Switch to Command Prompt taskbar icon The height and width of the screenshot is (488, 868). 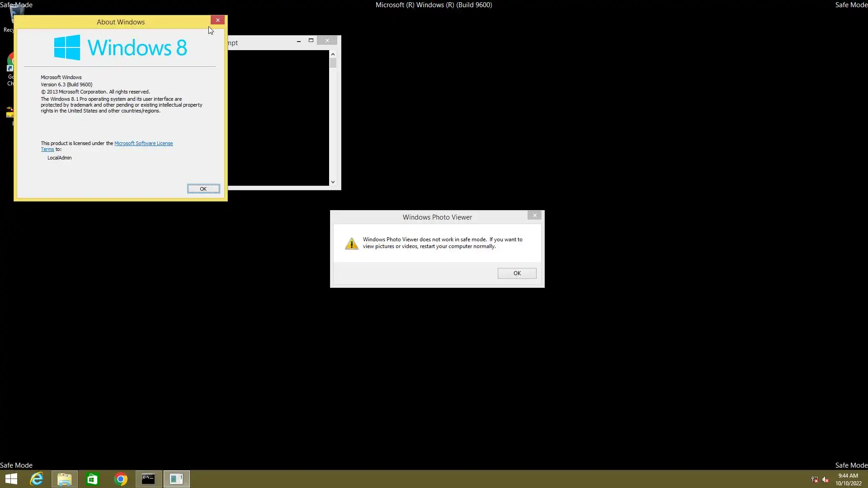[x=149, y=479]
